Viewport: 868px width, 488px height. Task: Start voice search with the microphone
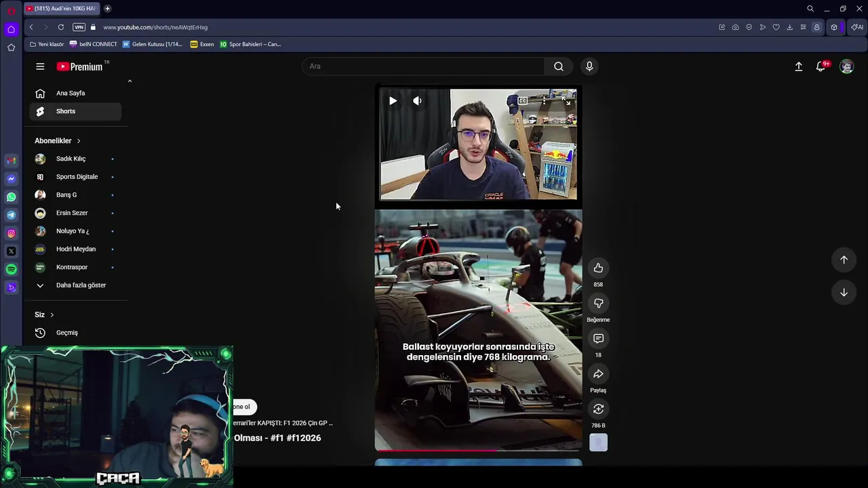pos(589,66)
